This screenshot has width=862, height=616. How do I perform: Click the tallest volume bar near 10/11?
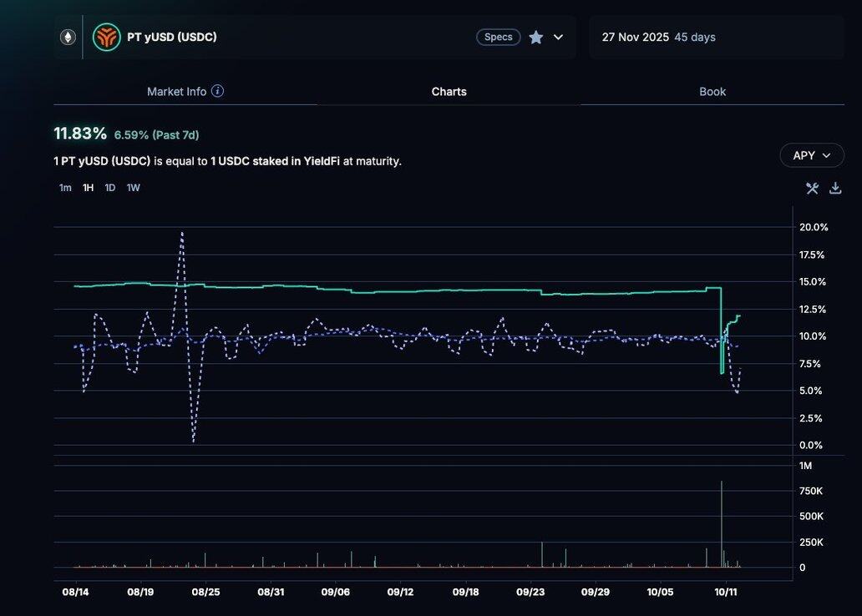pos(722,526)
